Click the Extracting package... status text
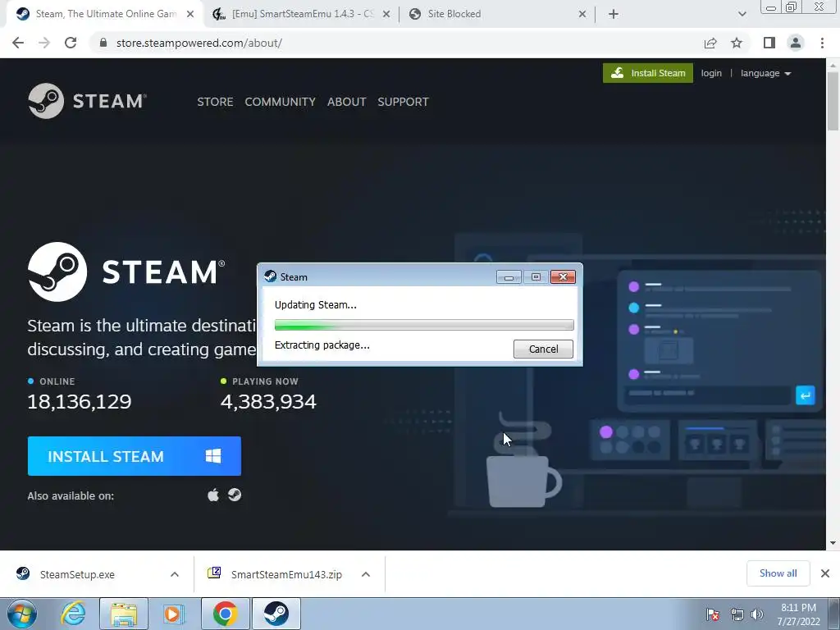 [322, 345]
